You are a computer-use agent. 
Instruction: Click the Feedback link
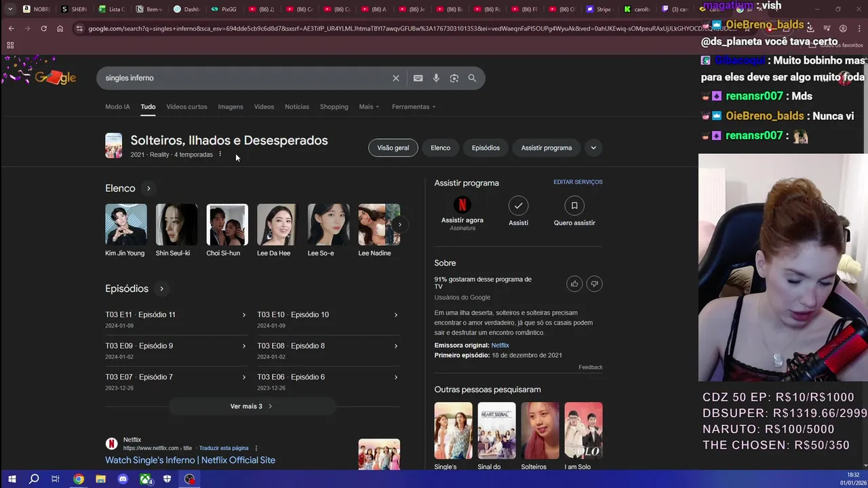[591, 367]
